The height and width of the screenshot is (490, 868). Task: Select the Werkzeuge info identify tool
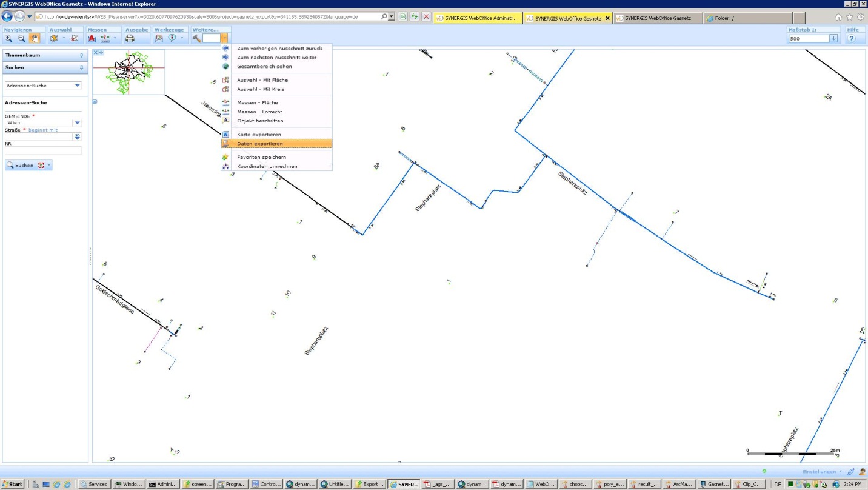click(172, 38)
